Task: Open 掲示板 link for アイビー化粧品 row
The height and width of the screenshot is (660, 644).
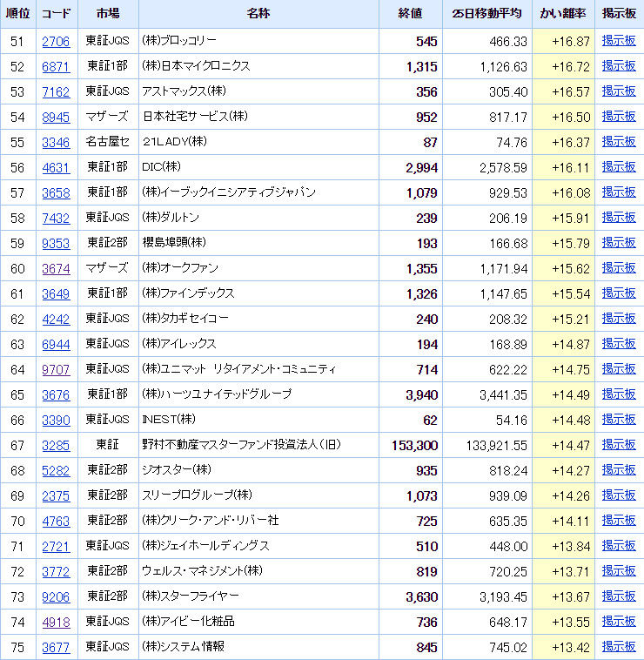Action: coord(619,622)
